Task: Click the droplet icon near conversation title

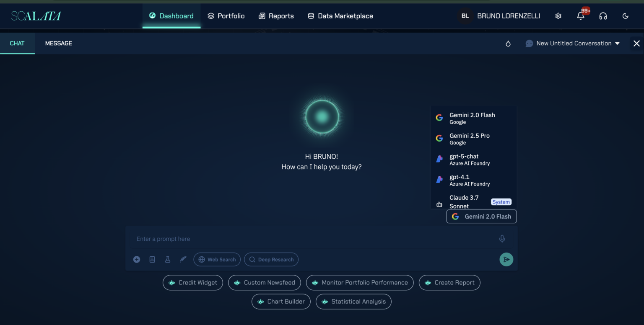Action: click(508, 44)
